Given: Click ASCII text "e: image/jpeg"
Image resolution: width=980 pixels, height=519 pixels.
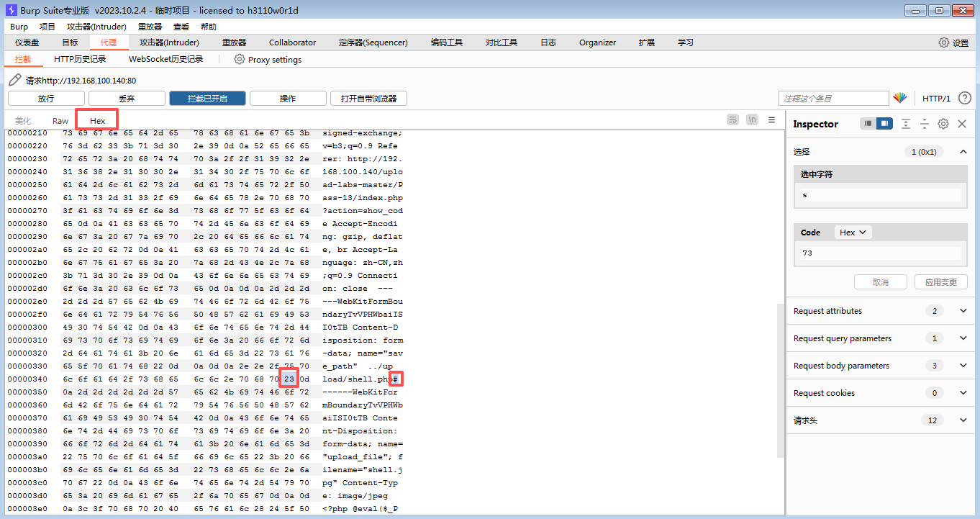Looking at the screenshot, I should click(355, 495).
